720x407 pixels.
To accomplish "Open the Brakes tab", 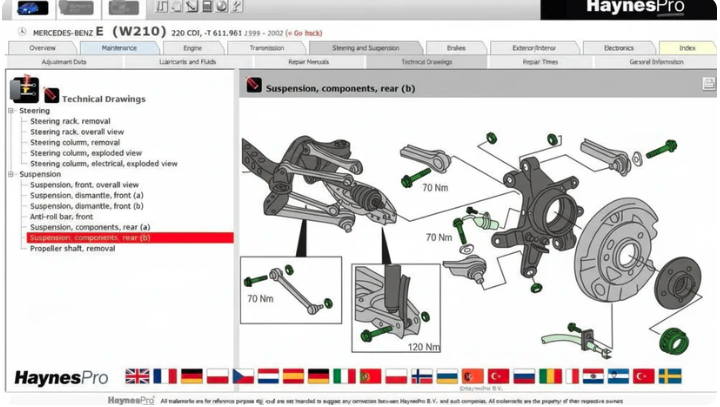I will coord(456,48).
